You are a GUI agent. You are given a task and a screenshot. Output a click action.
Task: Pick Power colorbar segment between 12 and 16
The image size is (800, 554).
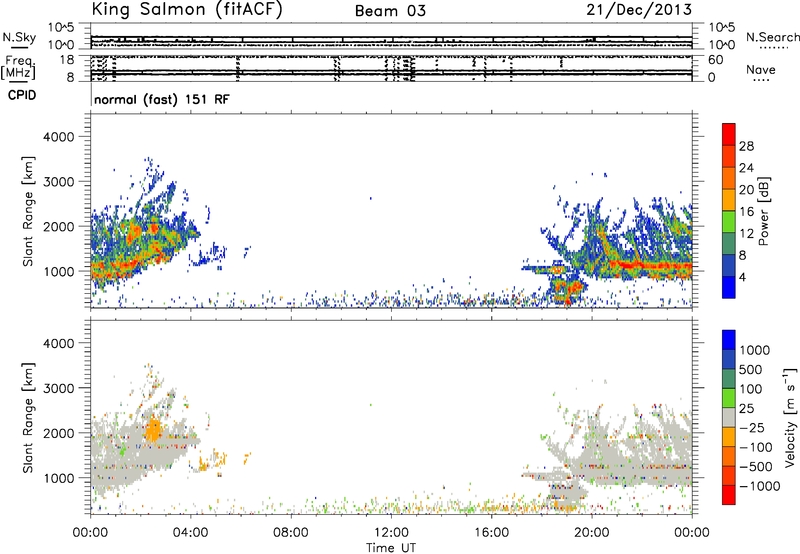729,222
